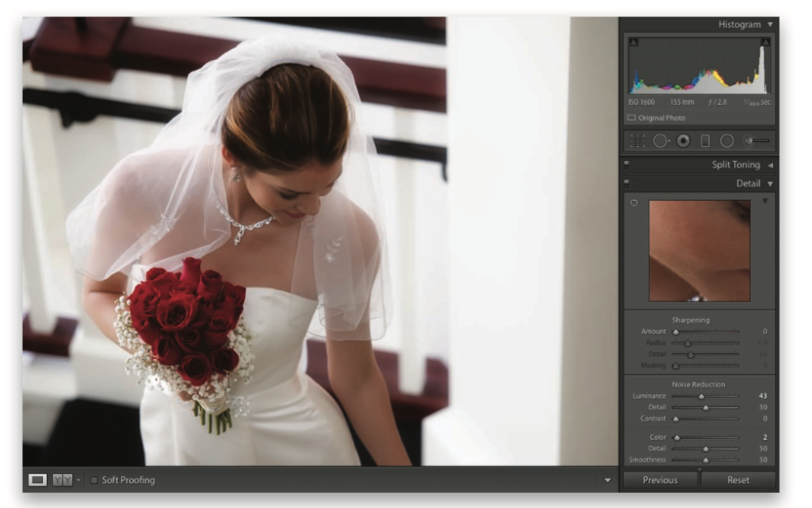812x508 pixels.
Task: Choose the Radial Filter tool
Action: pos(726,140)
